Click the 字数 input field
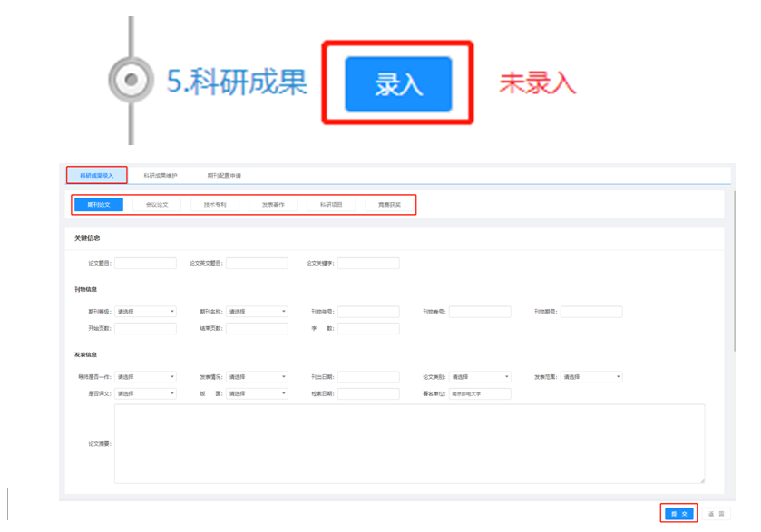This screenshot has height=532, width=761. click(x=368, y=328)
